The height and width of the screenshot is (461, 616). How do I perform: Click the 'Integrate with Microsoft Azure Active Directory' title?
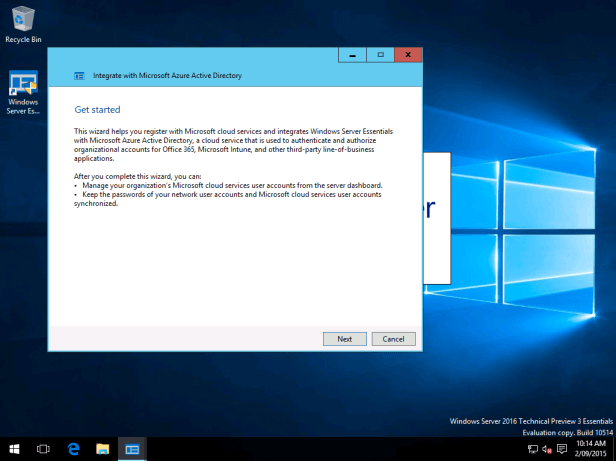click(x=167, y=75)
